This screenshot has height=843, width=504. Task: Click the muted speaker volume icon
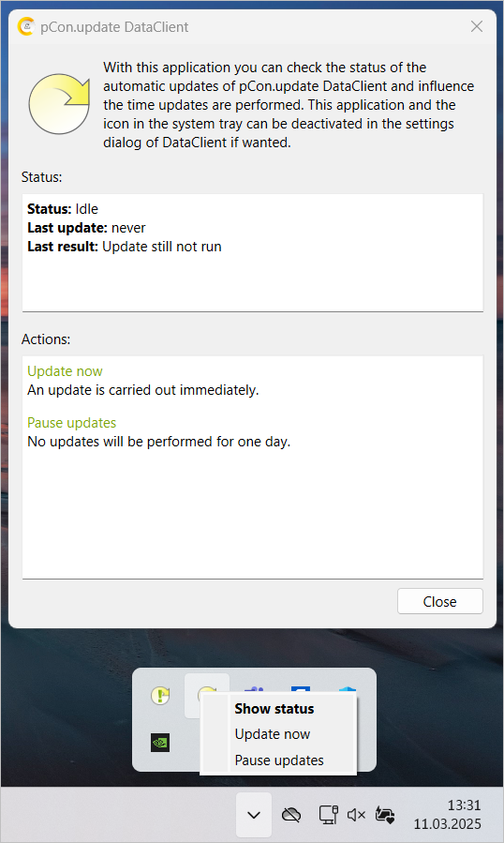point(356,815)
